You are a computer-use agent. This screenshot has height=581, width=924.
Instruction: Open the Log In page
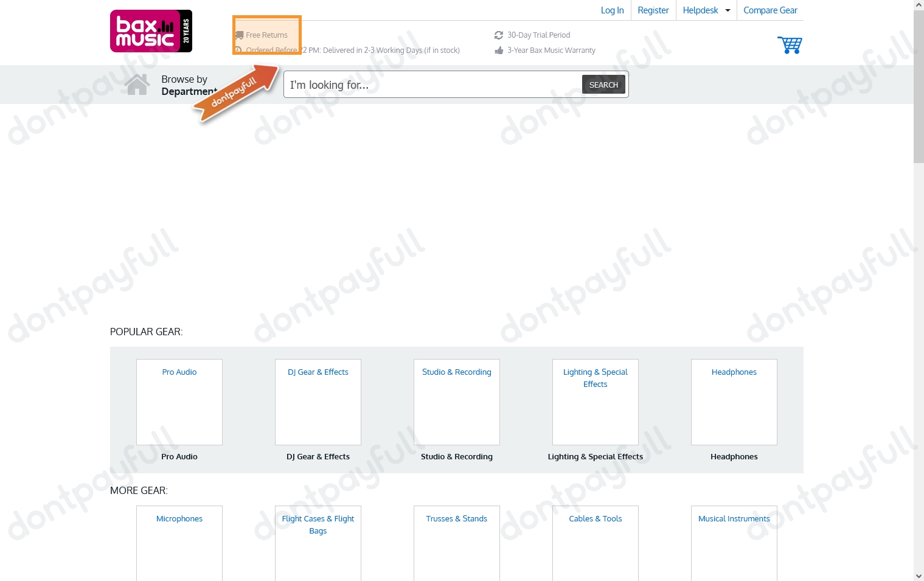[x=612, y=10]
